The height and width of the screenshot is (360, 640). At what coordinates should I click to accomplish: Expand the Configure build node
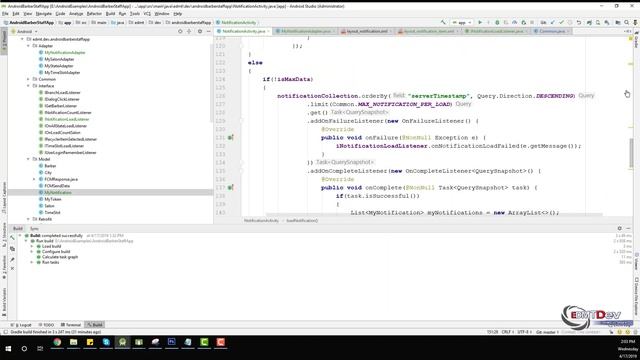click(32, 252)
